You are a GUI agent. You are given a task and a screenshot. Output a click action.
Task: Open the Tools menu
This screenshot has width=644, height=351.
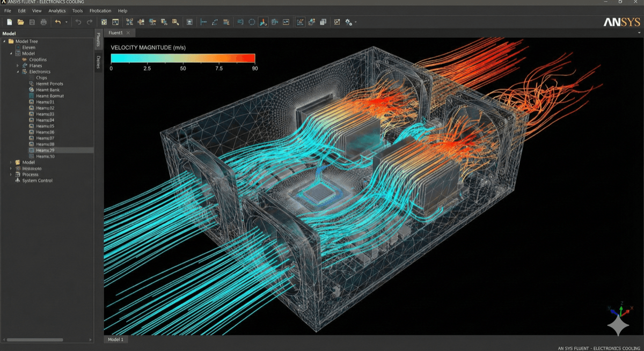pos(78,11)
